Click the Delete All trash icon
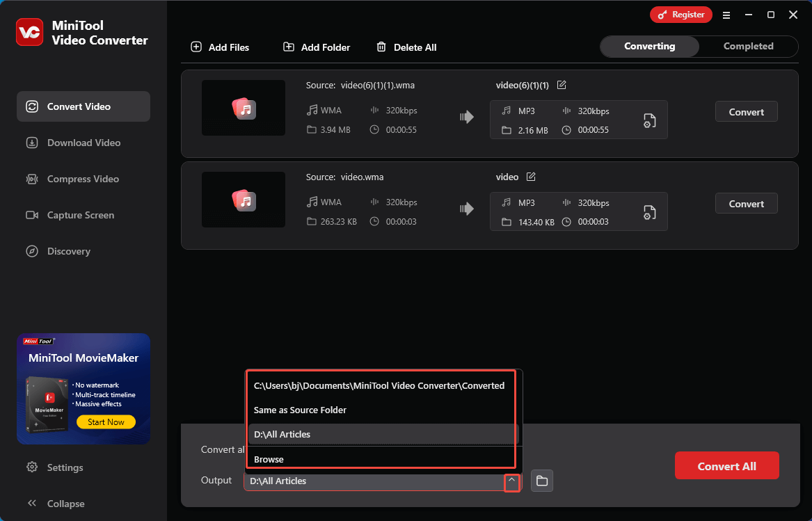The height and width of the screenshot is (521, 812). click(381, 47)
